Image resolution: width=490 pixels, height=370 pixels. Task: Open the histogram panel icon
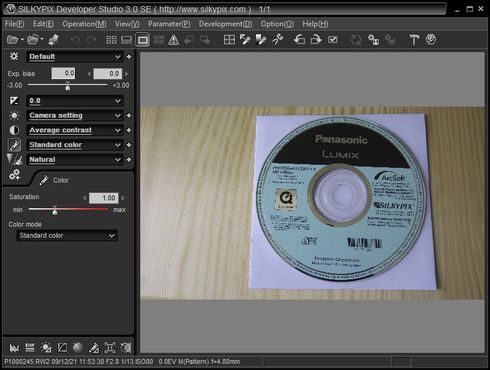tap(14, 348)
